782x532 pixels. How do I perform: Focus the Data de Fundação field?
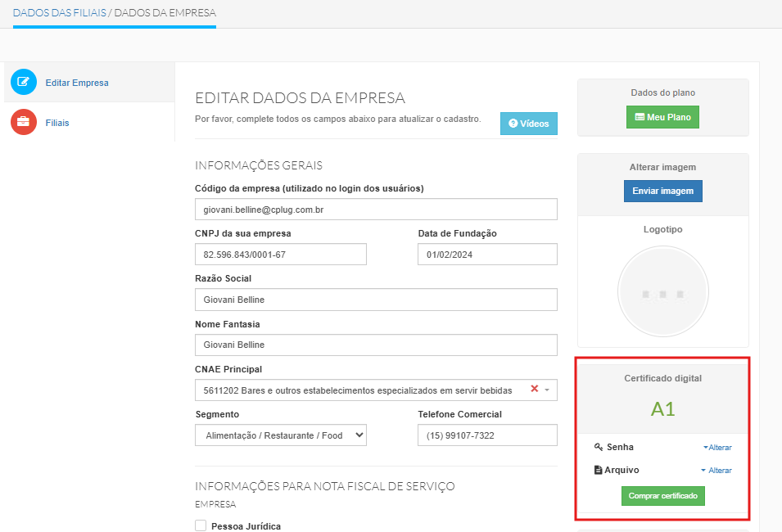click(487, 255)
